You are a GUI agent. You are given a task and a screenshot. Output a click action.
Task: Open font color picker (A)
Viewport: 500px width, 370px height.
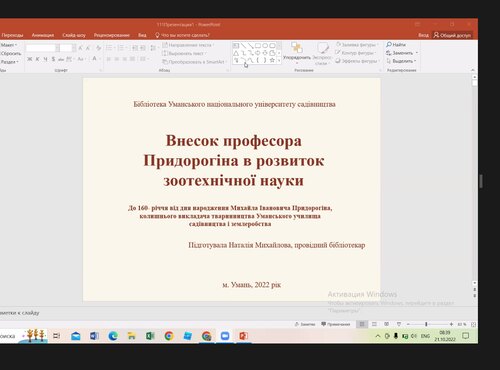94,59
